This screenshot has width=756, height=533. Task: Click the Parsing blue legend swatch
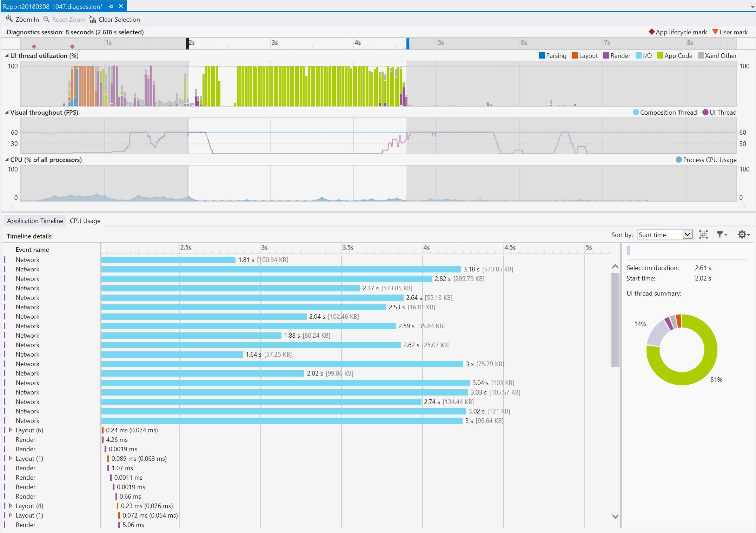click(x=542, y=55)
